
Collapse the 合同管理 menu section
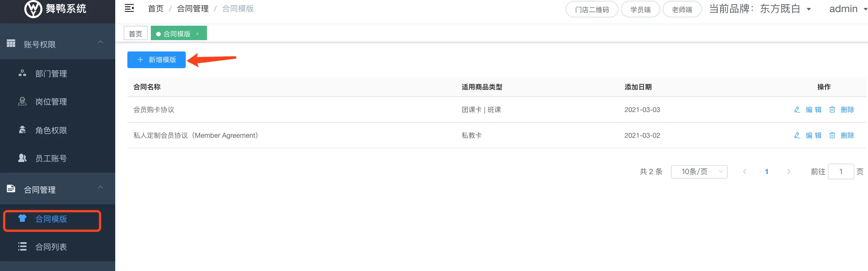point(100,188)
